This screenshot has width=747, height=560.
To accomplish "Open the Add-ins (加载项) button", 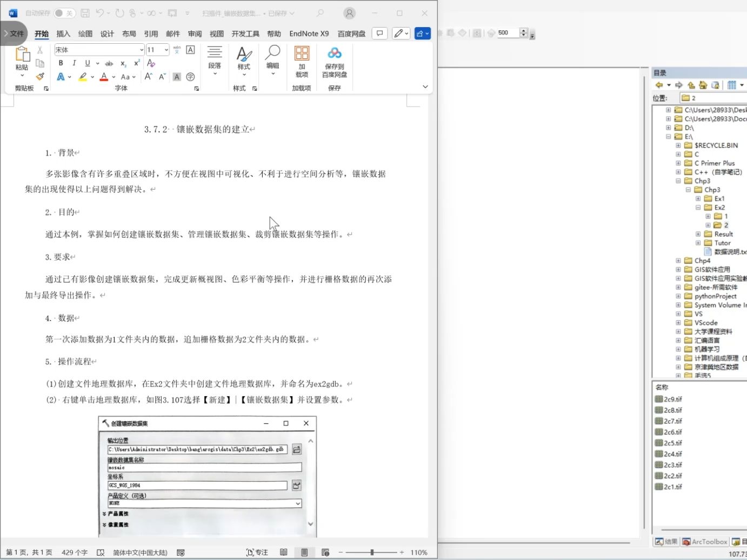I will (x=302, y=62).
